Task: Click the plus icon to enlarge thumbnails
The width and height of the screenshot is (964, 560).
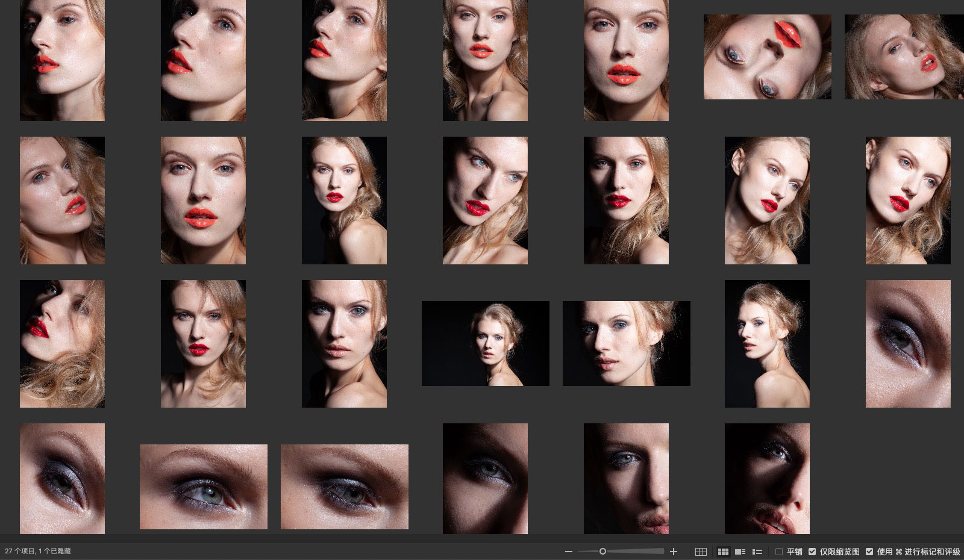Action: pos(674,552)
